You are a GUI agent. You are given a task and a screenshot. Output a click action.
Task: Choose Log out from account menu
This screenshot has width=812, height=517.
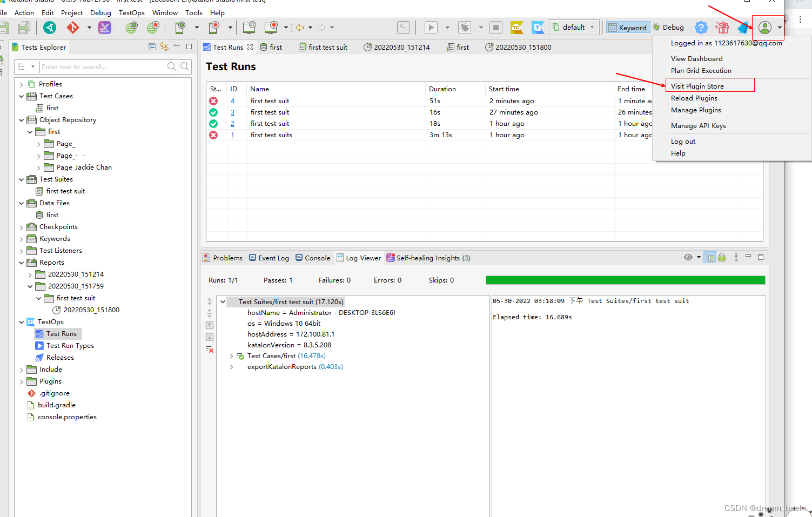click(683, 142)
